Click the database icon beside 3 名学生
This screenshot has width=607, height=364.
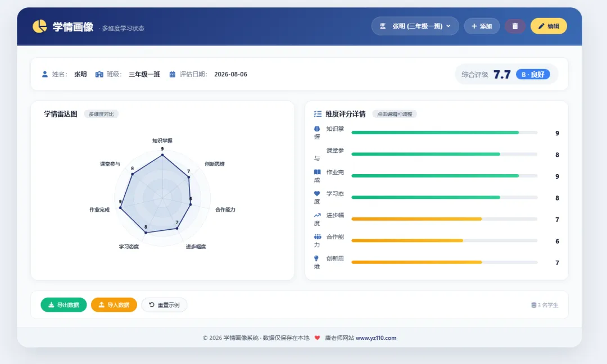coord(534,305)
